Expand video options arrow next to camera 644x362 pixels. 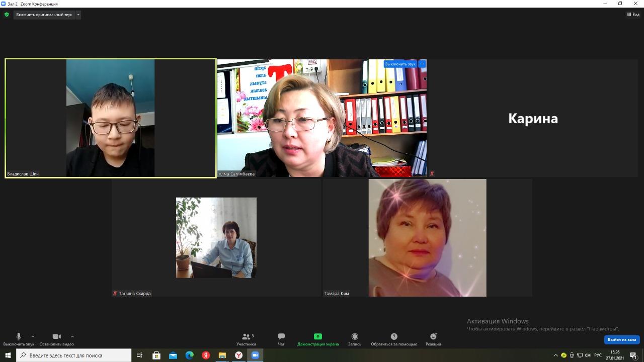click(x=72, y=336)
